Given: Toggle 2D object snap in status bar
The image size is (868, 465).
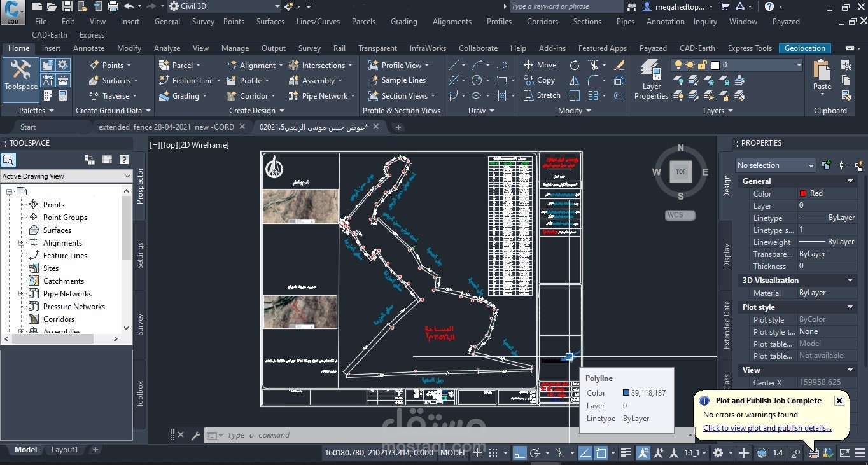Looking at the screenshot, I should 601,453.
